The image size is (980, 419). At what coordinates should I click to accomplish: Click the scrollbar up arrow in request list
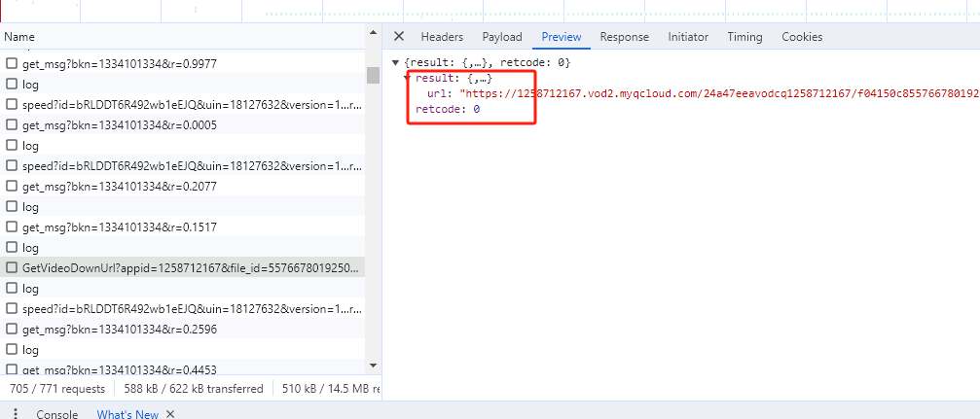click(x=373, y=32)
